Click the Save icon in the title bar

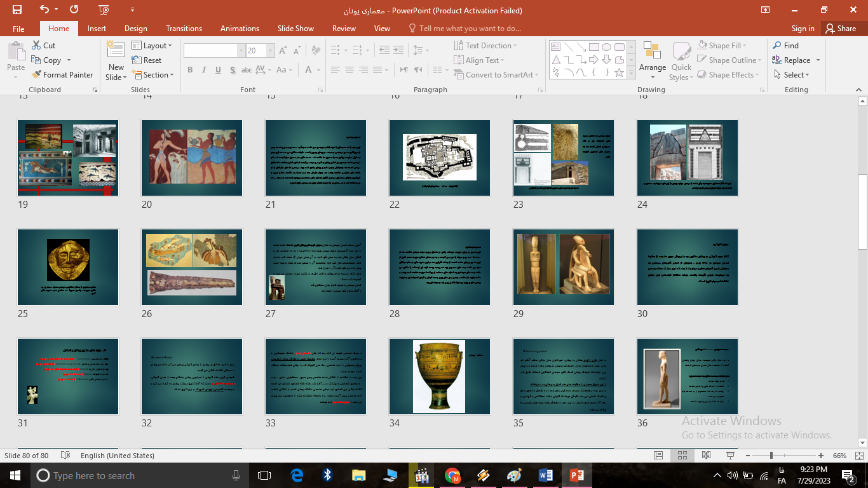tap(17, 10)
